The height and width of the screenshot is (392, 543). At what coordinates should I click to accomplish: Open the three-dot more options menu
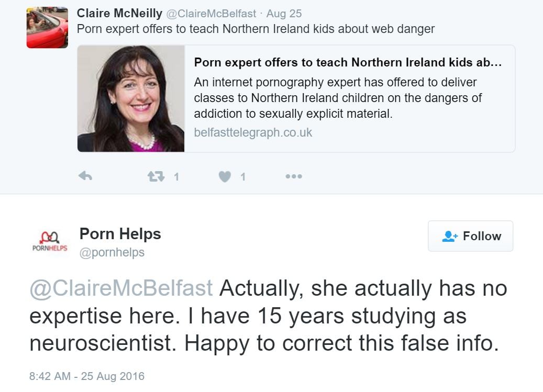coord(294,177)
